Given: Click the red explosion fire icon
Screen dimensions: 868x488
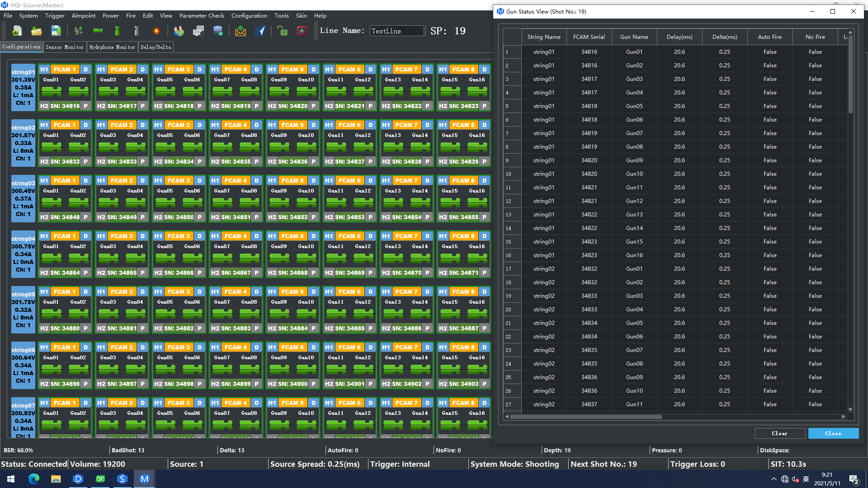Looking at the screenshot, I should click(x=156, y=31).
